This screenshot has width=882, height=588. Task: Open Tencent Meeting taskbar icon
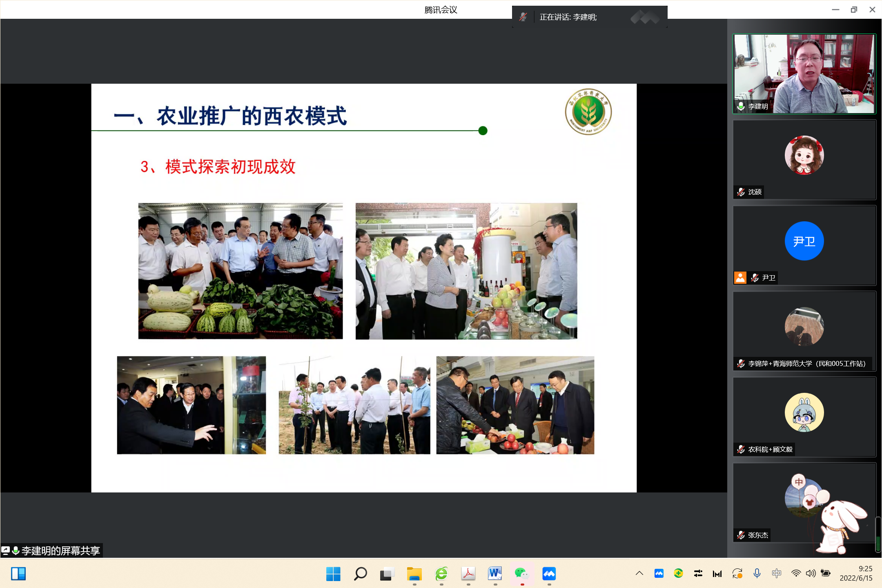(x=549, y=574)
